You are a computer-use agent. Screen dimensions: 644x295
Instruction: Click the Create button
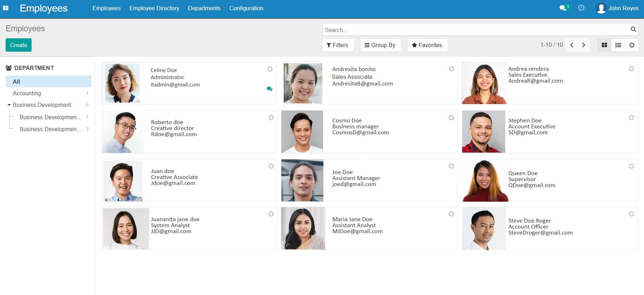[19, 45]
